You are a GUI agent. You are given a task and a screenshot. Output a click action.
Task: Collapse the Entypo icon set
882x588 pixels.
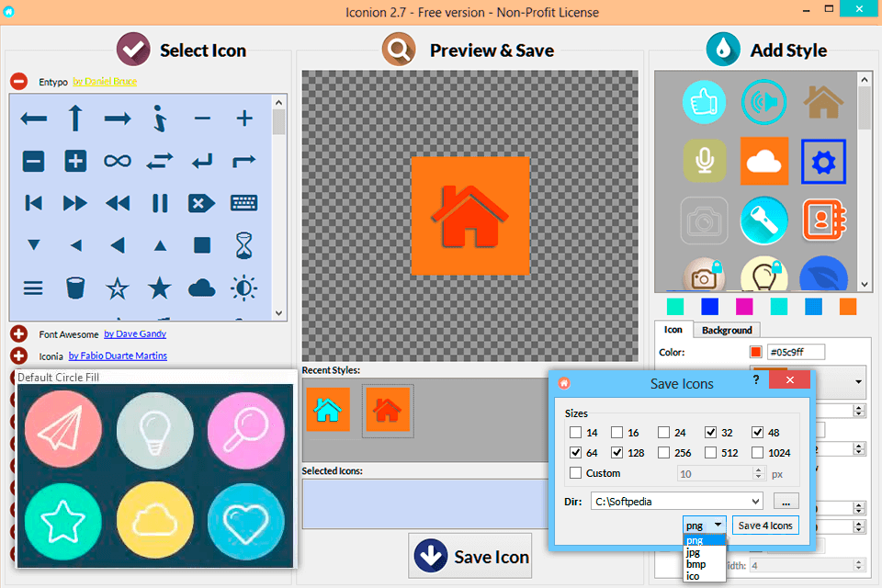pyautogui.click(x=18, y=82)
